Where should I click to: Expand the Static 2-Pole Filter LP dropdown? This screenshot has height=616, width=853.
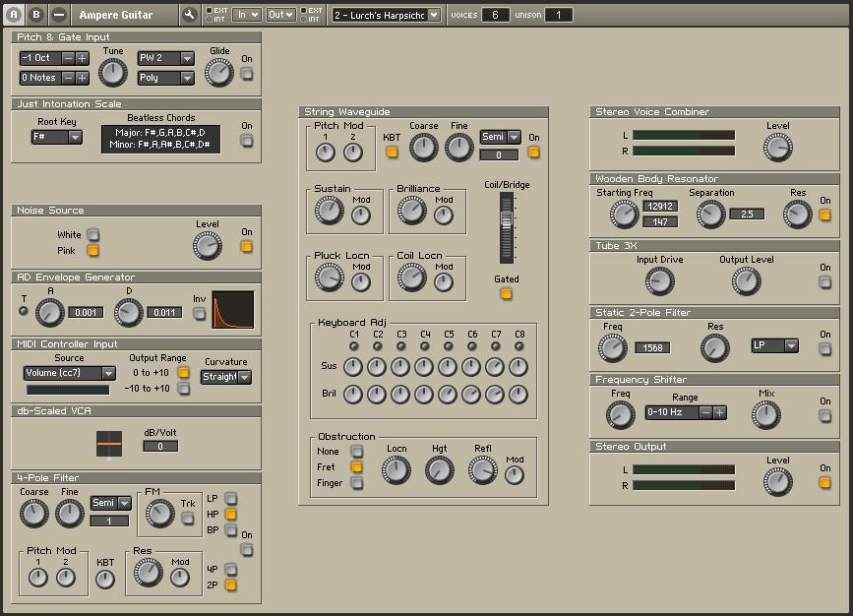tap(774, 345)
